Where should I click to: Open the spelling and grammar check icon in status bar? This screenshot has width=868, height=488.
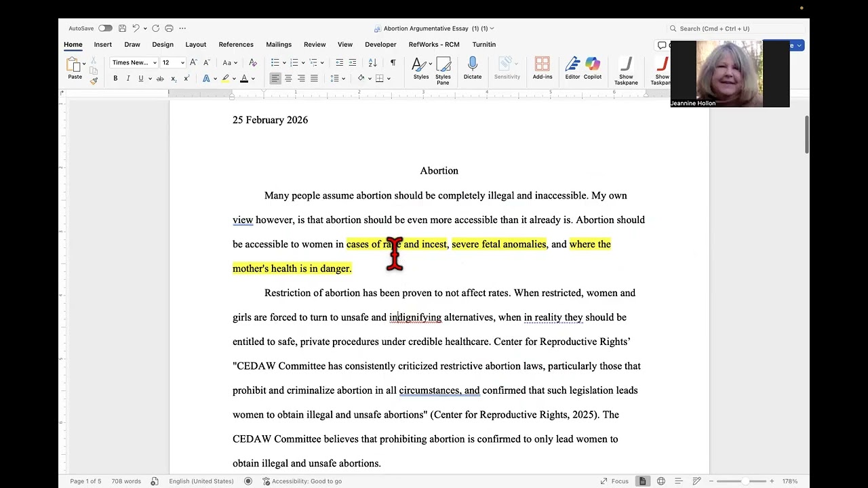coord(155,481)
